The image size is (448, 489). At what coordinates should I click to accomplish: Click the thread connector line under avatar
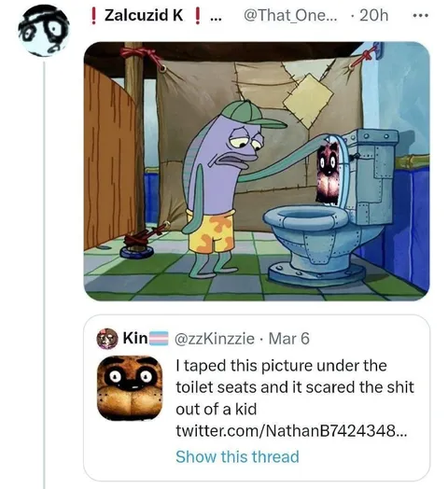[x=44, y=274]
